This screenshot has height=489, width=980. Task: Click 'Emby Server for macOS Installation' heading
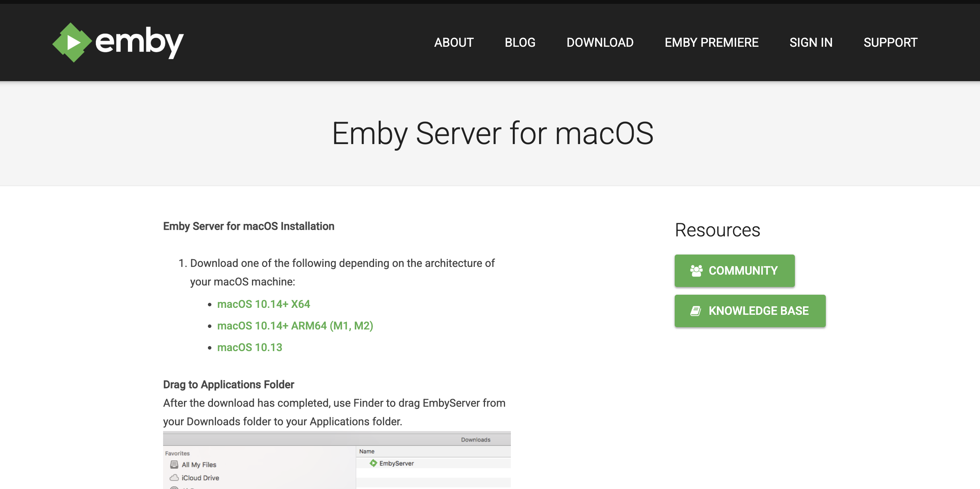tap(248, 226)
